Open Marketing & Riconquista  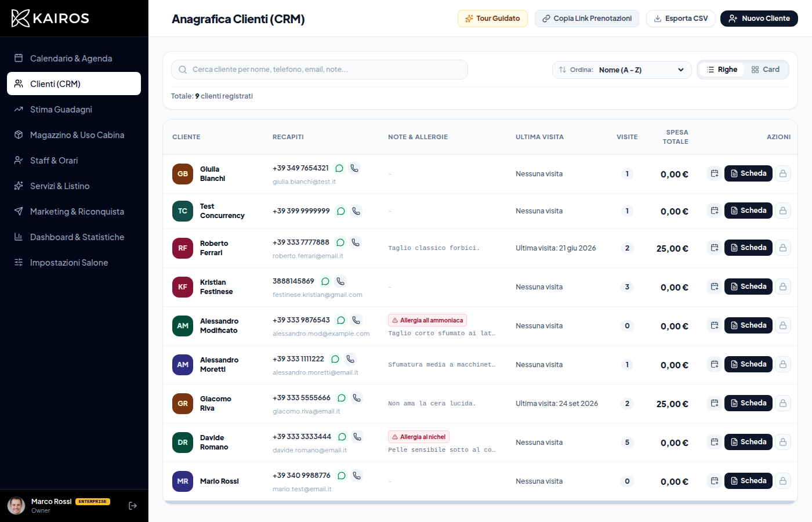coord(74,211)
